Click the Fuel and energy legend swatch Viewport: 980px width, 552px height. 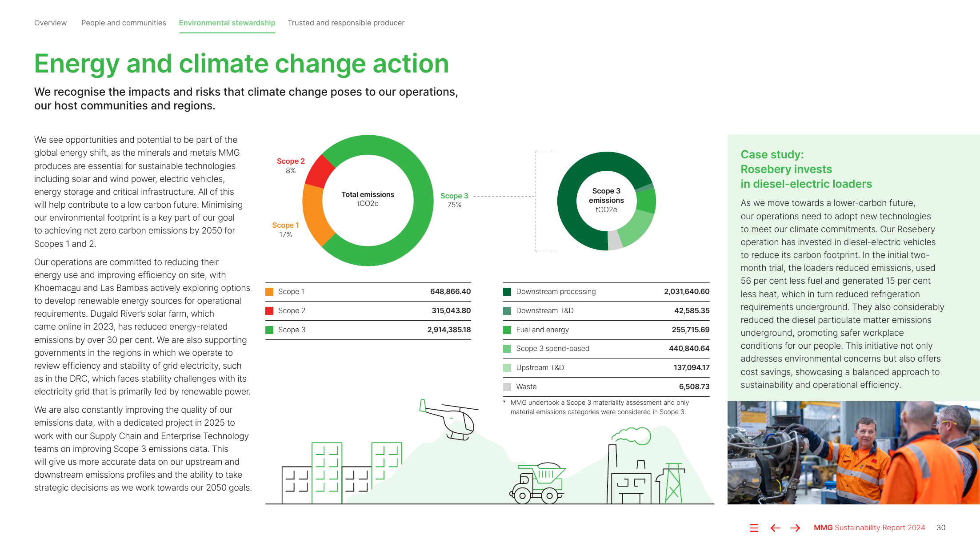point(507,330)
